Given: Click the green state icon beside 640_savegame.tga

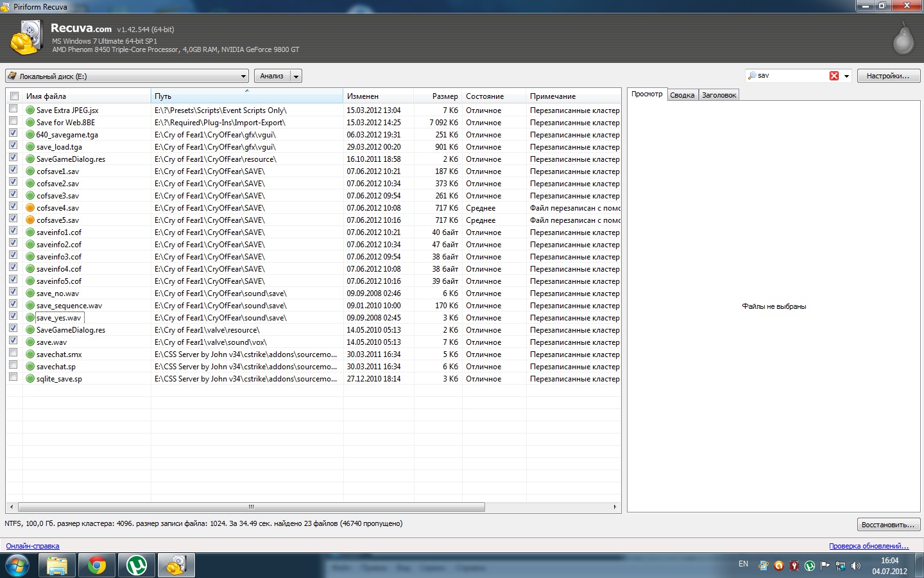Looking at the screenshot, I should (30, 135).
